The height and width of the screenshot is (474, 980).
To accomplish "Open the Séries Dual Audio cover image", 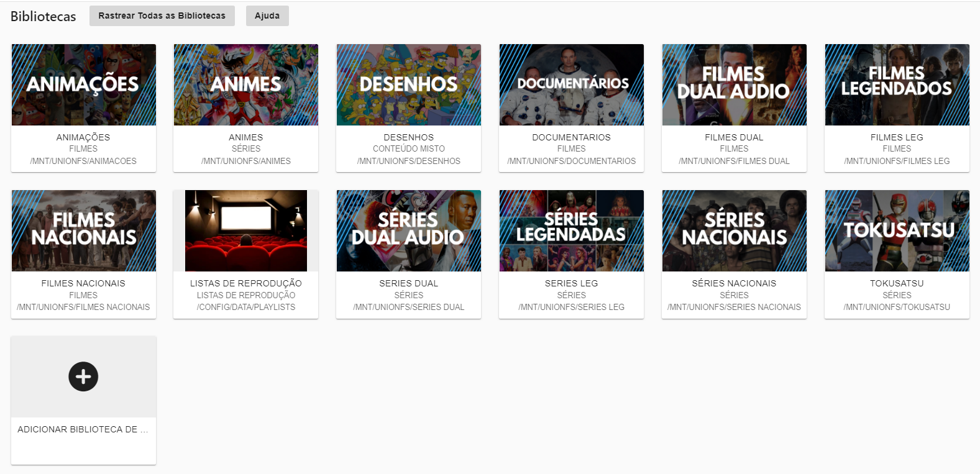I will tap(409, 230).
